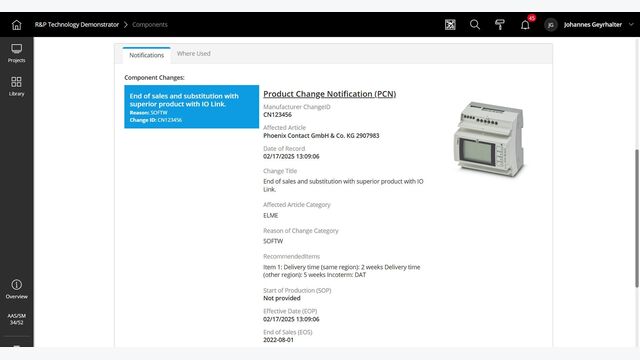Open the Johannes Geyrhalter account name
Screen dimensions: 640x360
[593, 24]
